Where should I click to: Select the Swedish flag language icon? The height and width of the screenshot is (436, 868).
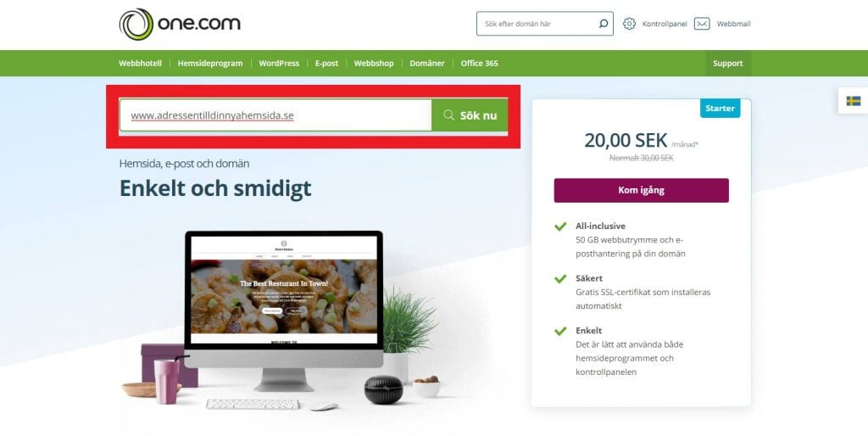pos(853,101)
